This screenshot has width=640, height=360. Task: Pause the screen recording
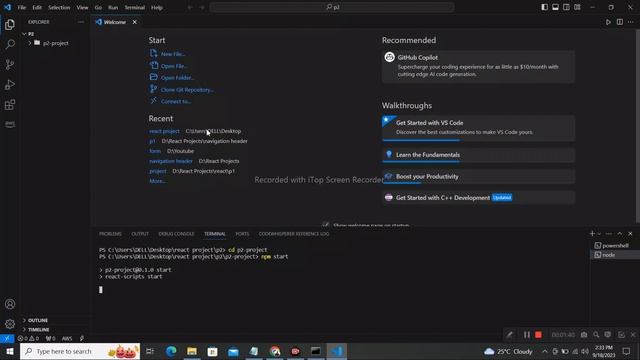click(527, 335)
